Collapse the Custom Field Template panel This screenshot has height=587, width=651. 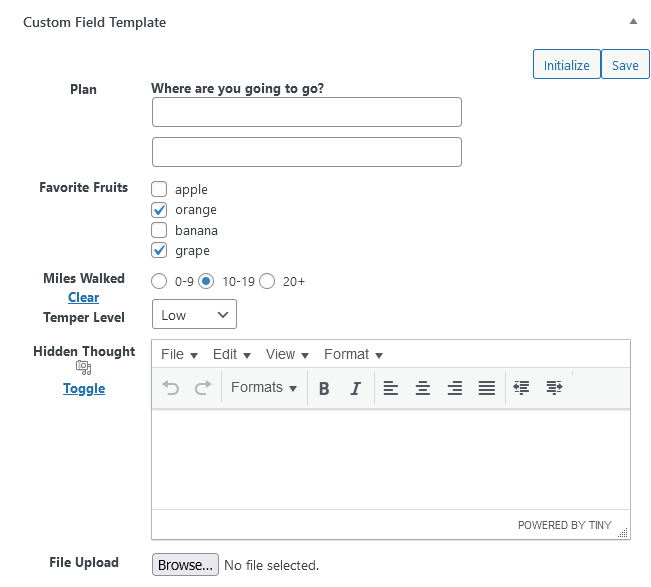coord(633,22)
